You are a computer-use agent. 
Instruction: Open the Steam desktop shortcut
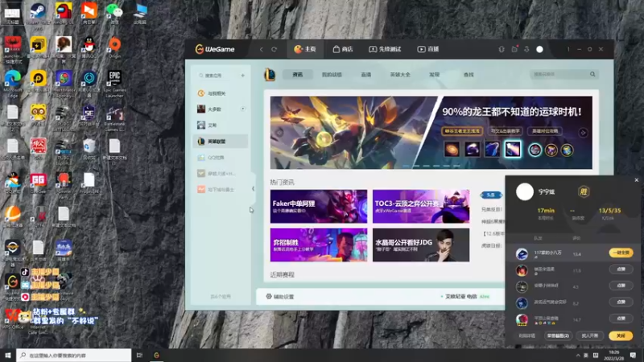[38, 12]
